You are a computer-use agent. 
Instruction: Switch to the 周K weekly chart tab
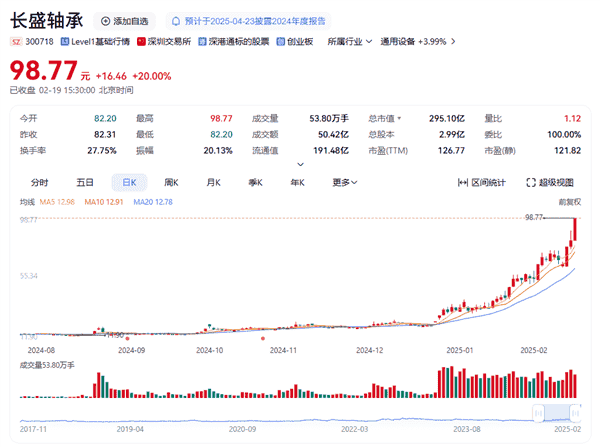click(x=170, y=183)
